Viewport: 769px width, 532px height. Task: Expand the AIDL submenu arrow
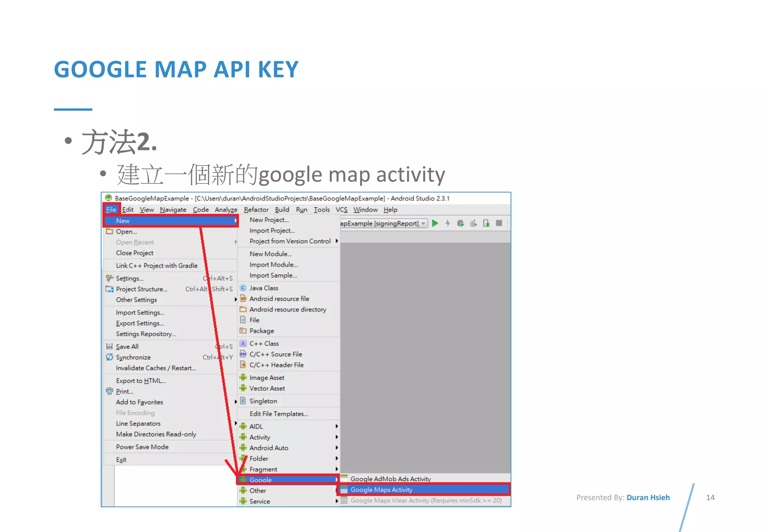click(337, 426)
